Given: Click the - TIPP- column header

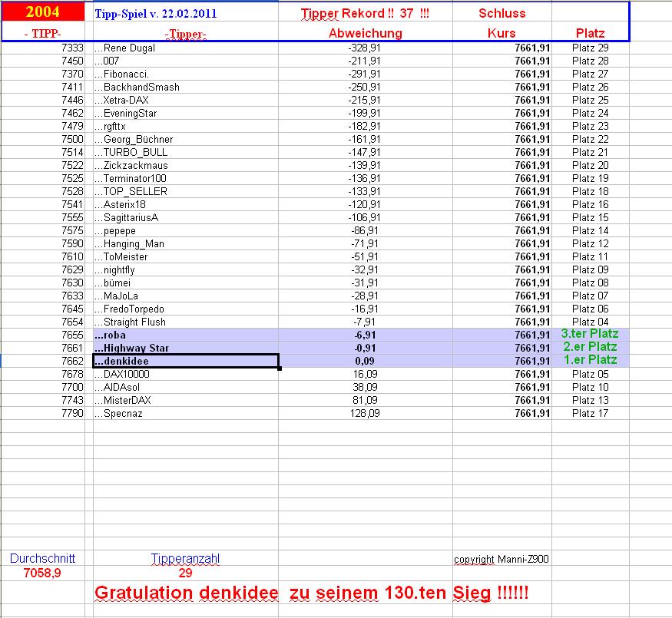Looking at the screenshot, I should (x=43, y=34).
